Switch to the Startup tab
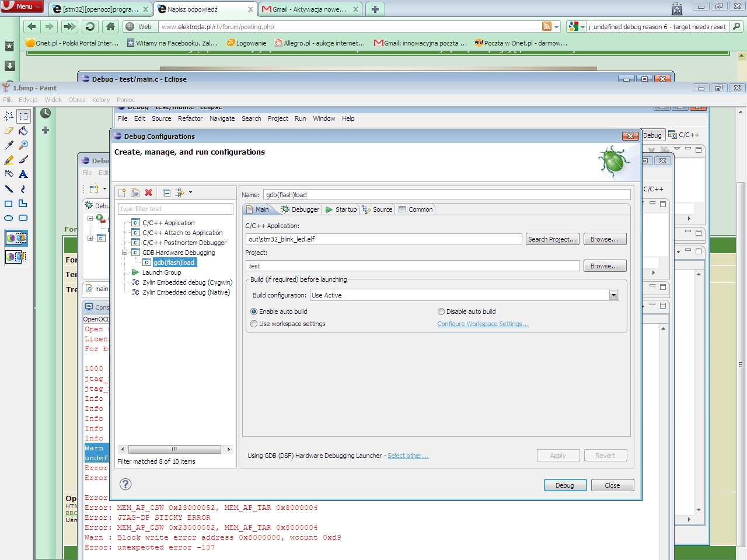This screenshot has width=747, height=560. pos(341,209)
